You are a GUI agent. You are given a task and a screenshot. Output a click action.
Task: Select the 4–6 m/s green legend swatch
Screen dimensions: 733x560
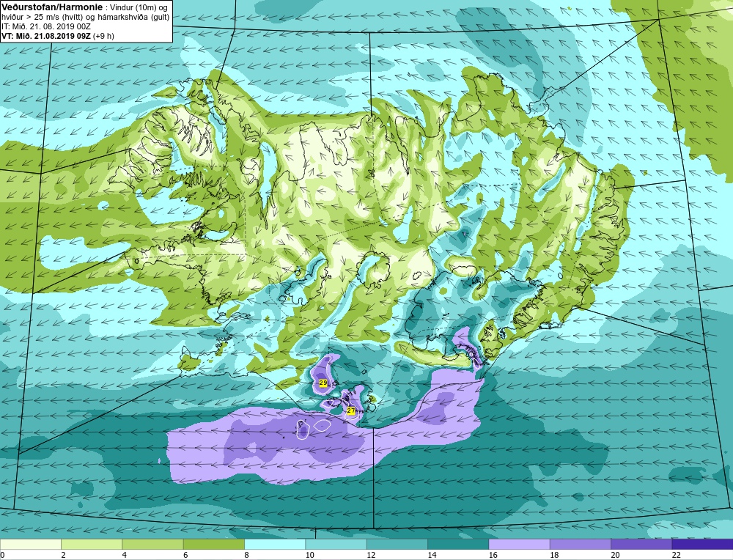152,545
